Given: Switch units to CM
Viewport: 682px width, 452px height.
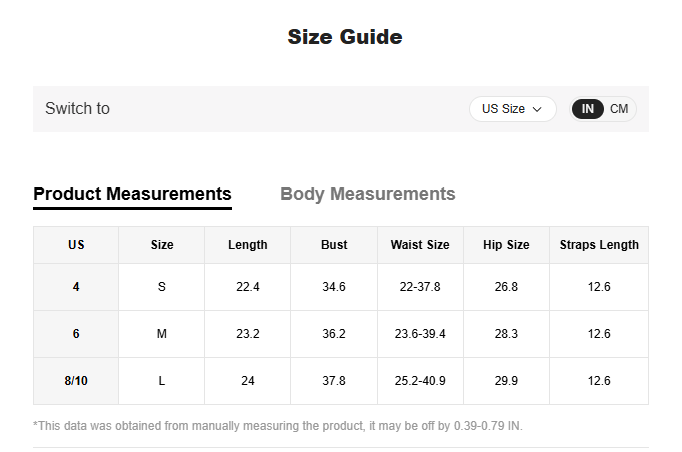Looking at the screenshot, I should pyautogui.click(x=619, y=109).
